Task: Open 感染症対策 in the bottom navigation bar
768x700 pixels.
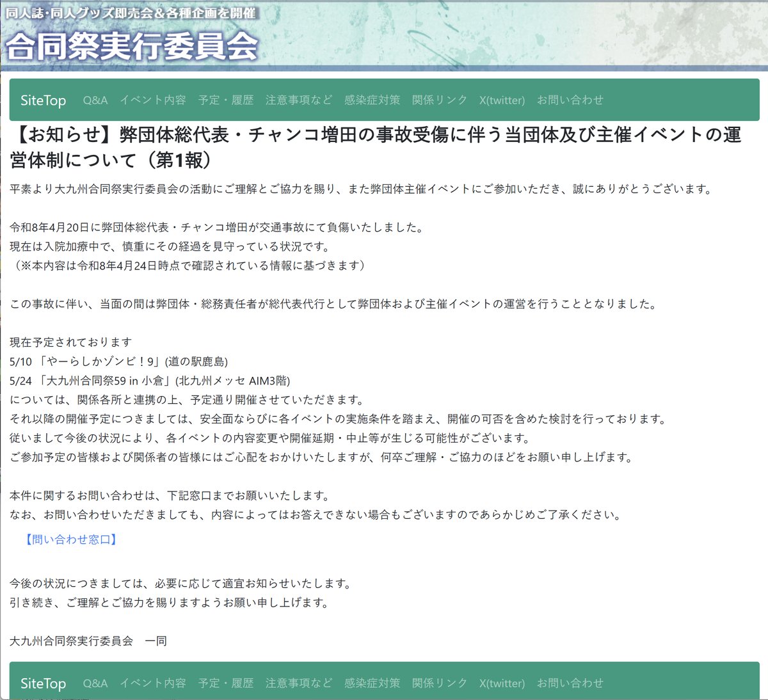Action: pyautogui.click(x=372, y=683)
